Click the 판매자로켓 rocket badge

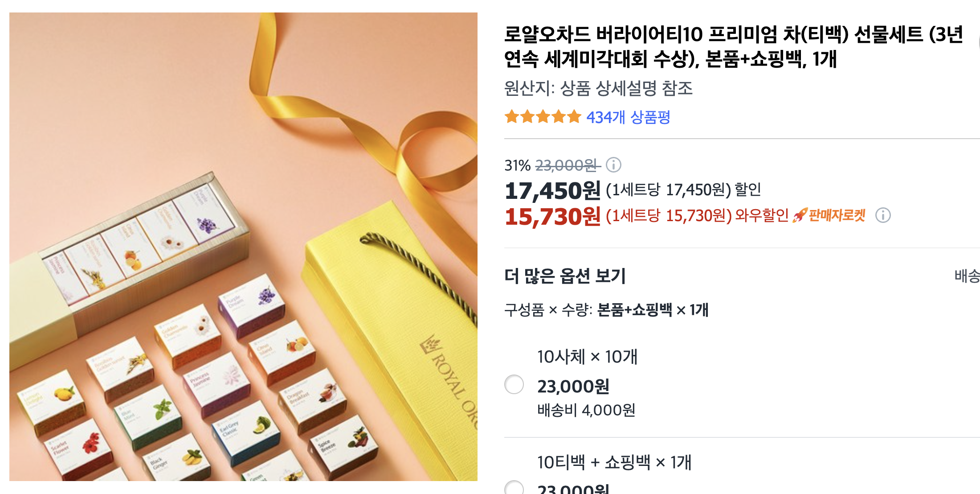point(829,215)
